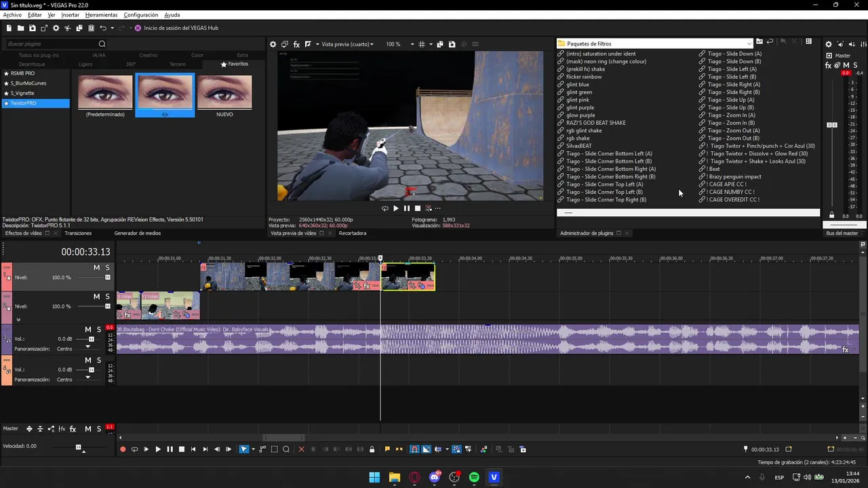Toggle preview overlays grid icon
The width and height of the screenshot is (868, 488).
[x=422, y=44]
